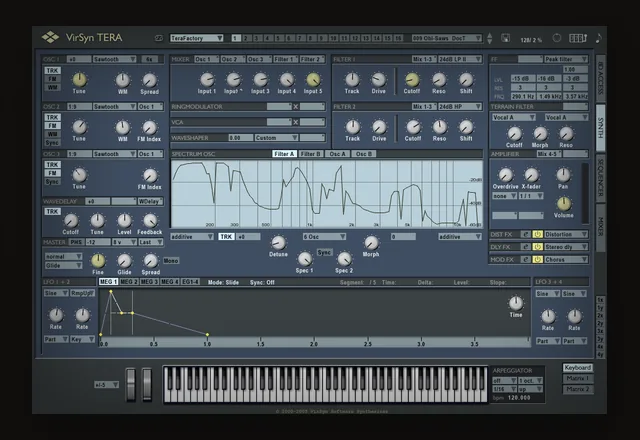Click the VCA X icon
Screen dimensions: 640x440
point(296,122)
